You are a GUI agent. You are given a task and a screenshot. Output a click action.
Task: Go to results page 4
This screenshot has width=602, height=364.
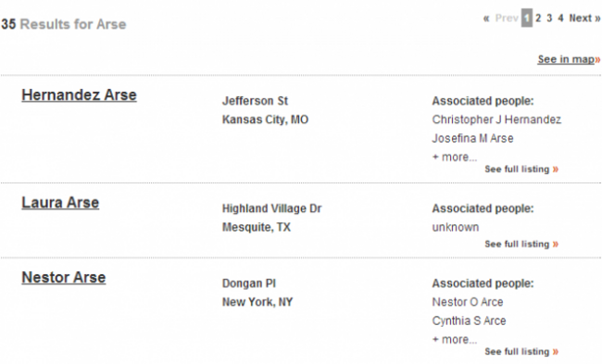coord(560,18)
